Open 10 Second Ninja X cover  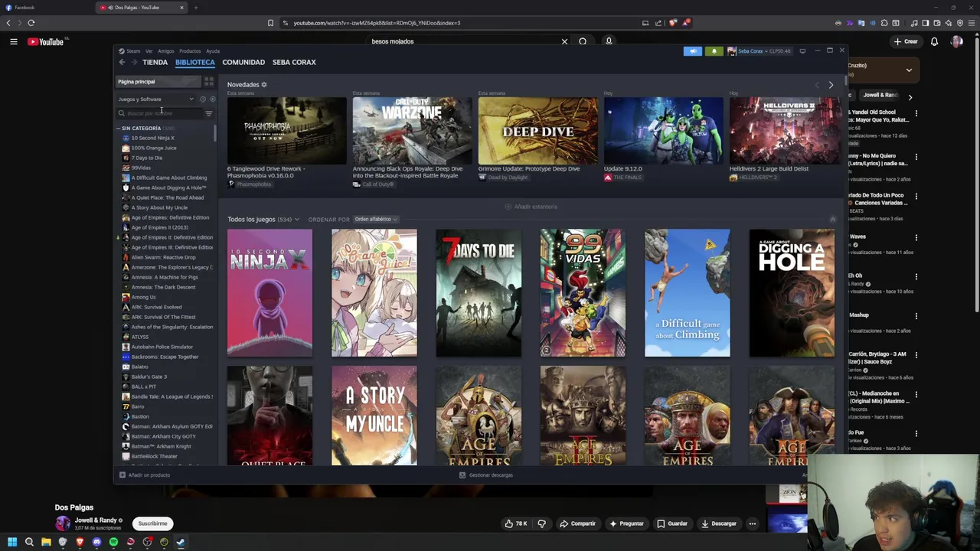point(269,293)
